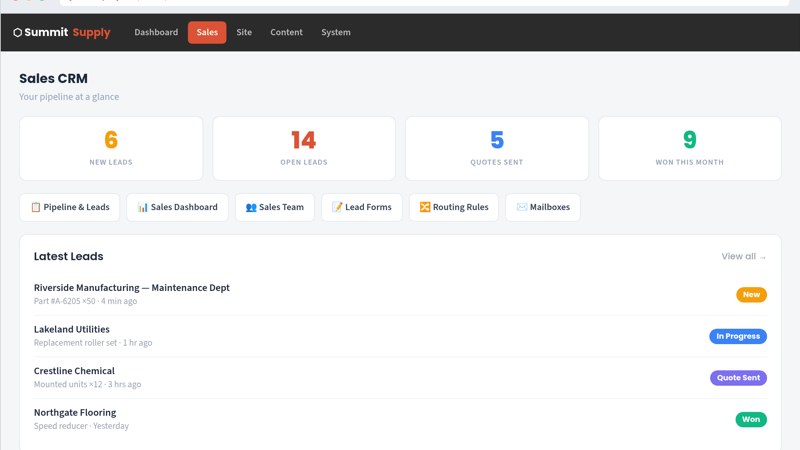Open the Northgate Flooring lead
800x450 pixels.
click(x=400, y=419)
